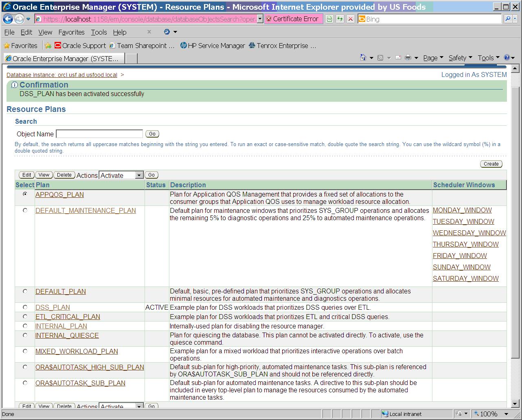Image resolution: width=522 pixels, height=420 pixels.
Task: Open the Home button dropdown arrow
Action: [371, 58]
